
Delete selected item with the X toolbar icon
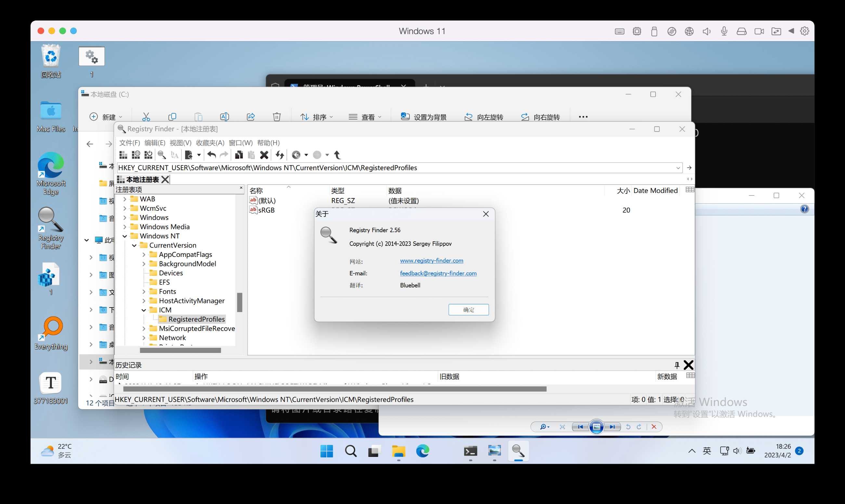point(264,155)
